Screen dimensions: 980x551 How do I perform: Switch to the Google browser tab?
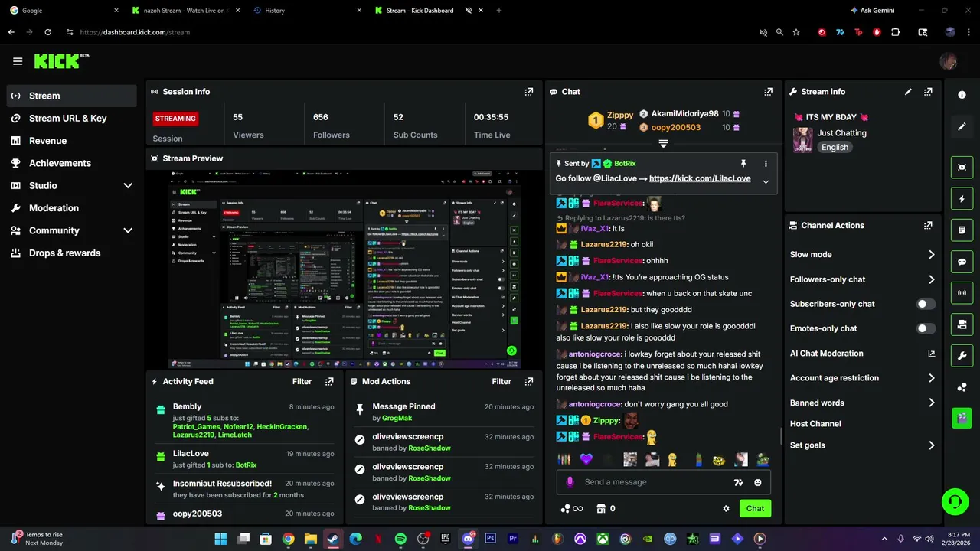[x=63, y=11]
